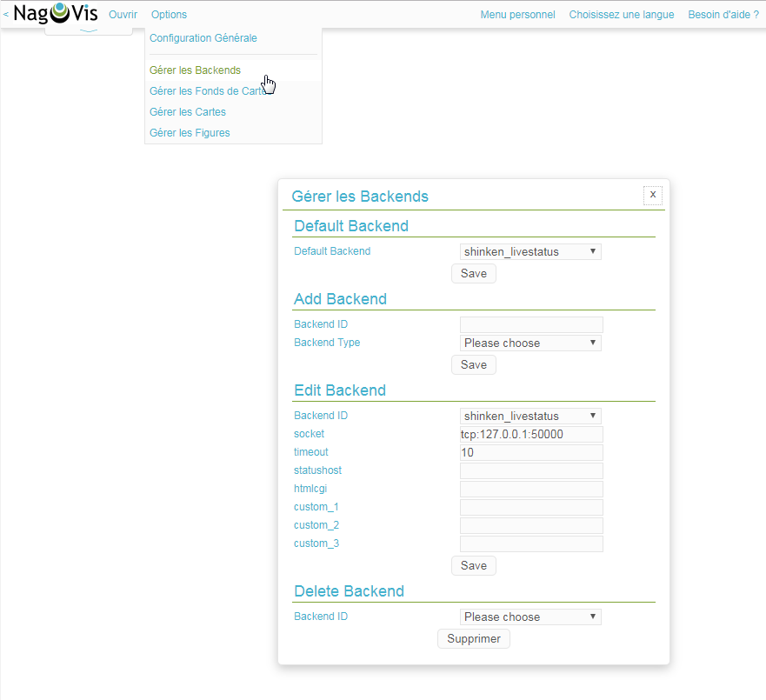Click the Add Backend ID field
The width and height of the screenshot is (766, 700).
tap(530, 324)
